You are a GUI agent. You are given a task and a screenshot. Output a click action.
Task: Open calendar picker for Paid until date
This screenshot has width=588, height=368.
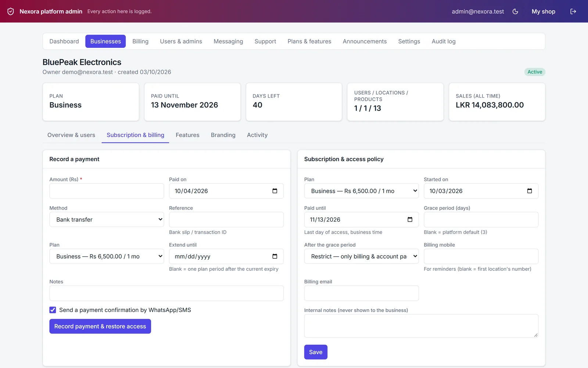[410, 219]
